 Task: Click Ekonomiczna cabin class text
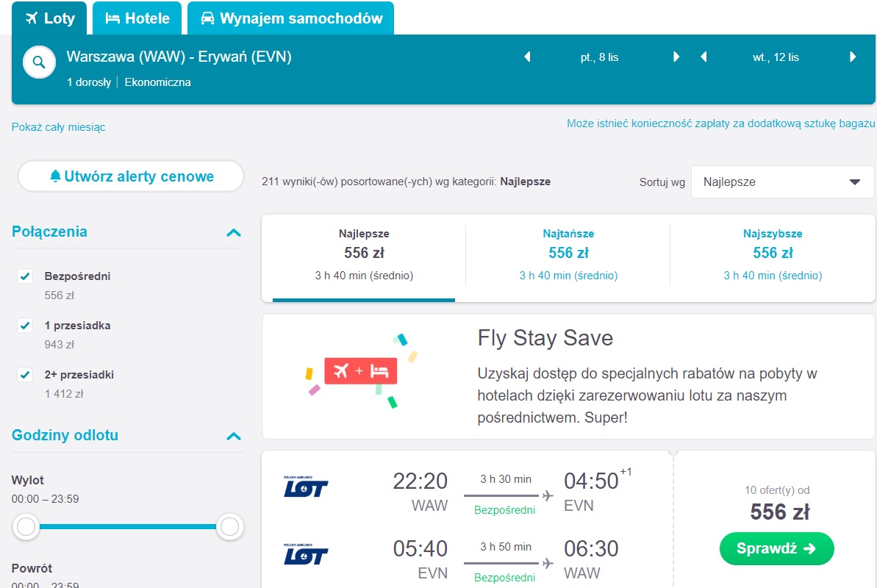tap(158, 82)
